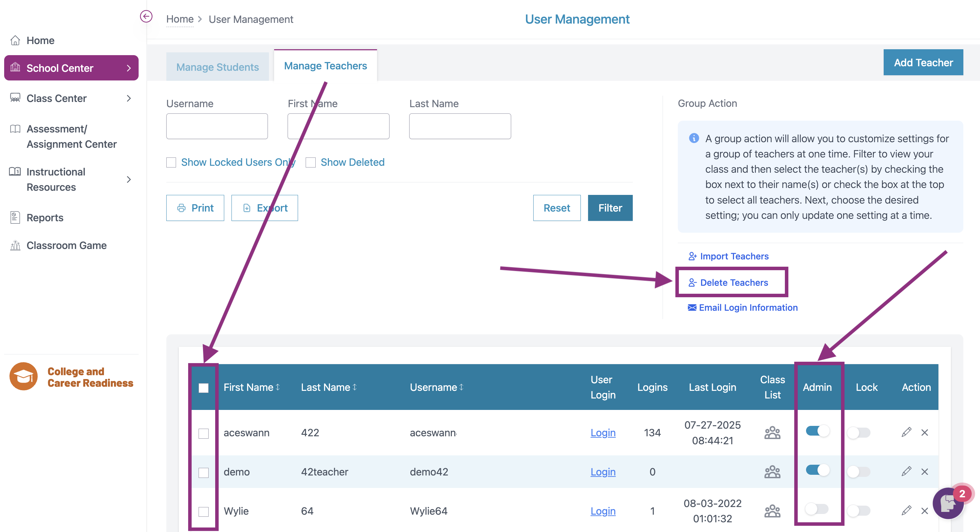Open the Import Teachers link
This screenshot has width=980, height=532.
[x=728, y=256]
